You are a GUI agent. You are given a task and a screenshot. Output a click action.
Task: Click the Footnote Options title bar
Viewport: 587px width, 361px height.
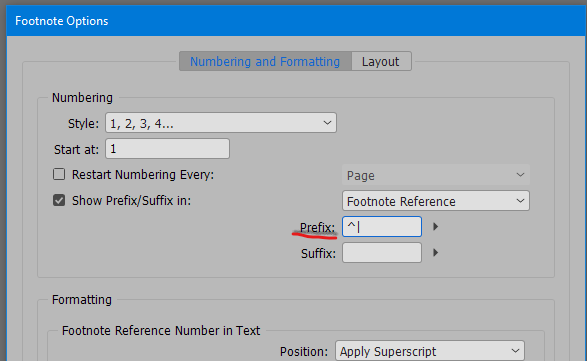[296, 21]
